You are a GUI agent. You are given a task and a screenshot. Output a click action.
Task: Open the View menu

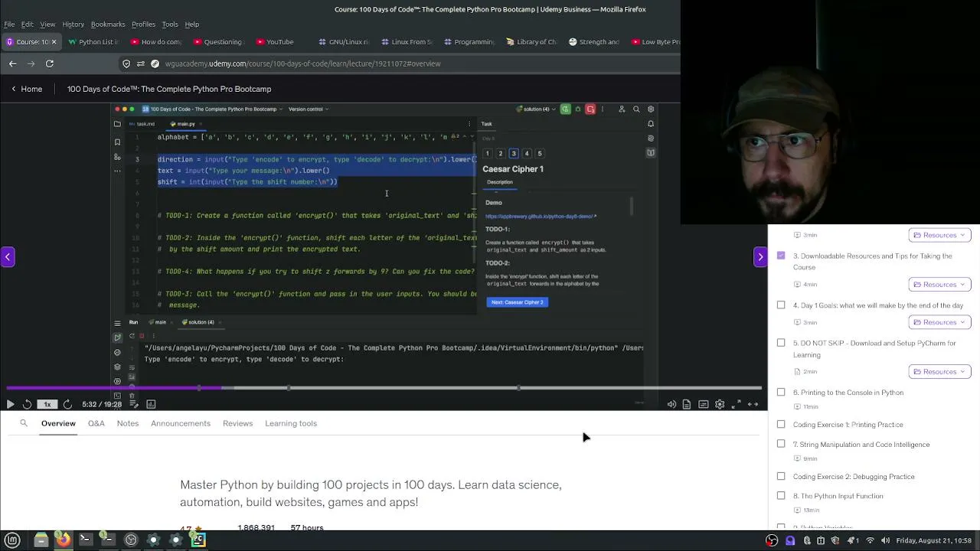47,24
